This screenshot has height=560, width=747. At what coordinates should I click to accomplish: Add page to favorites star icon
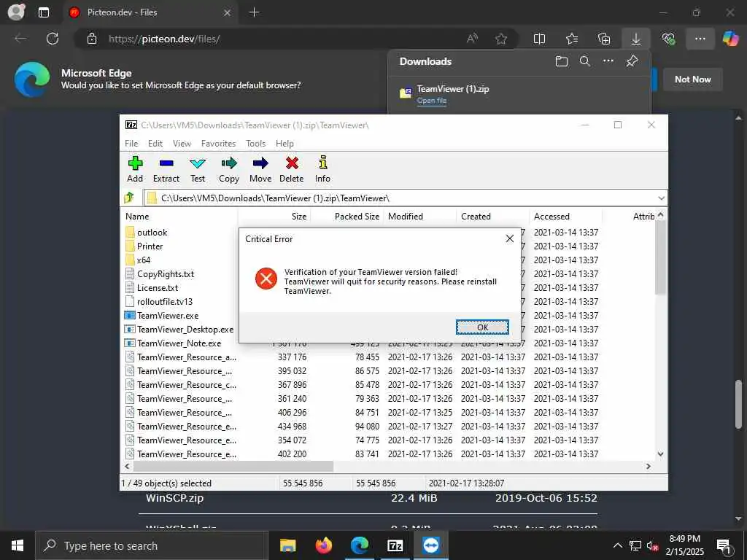coord(501,39)
